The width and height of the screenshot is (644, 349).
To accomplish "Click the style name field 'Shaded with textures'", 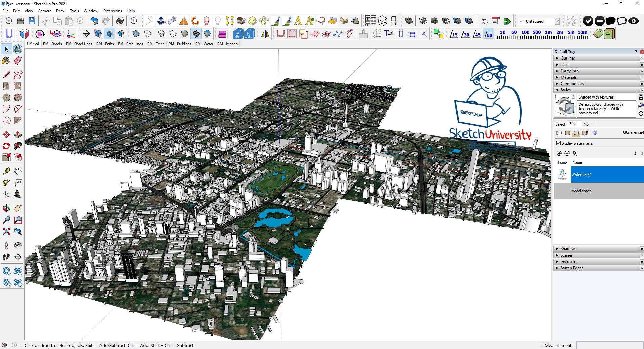I will point(606,97).
